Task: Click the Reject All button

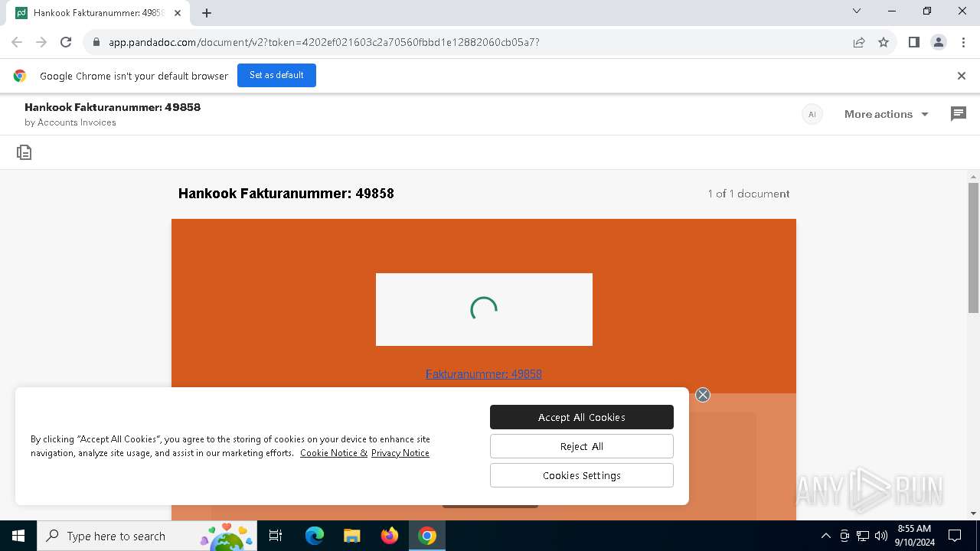Action: click(582, 446)
